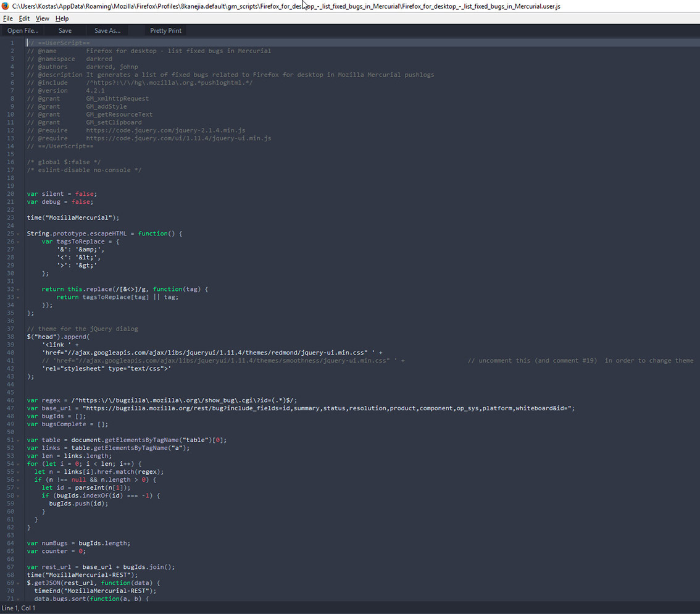
Task: Click the redmond jquery-ui.min.css href line
Action: pos(212,353)
